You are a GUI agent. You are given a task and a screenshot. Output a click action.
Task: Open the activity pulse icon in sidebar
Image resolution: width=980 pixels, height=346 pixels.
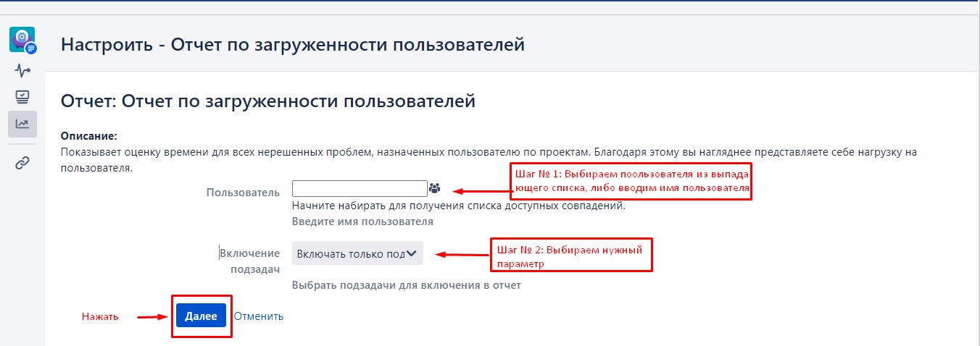22,71
